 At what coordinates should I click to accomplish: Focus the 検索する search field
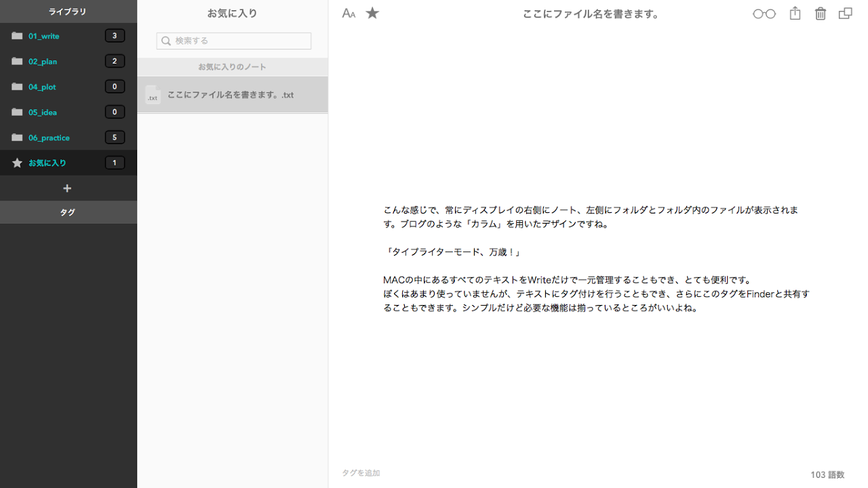tap(234, 41)
